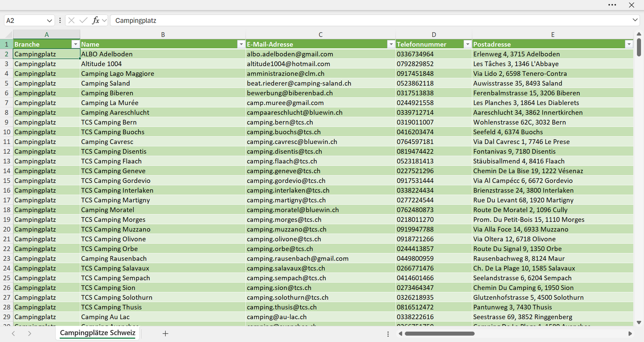
Task: Confirm entry with the checkmark icon
Action: tap(83, 20)
